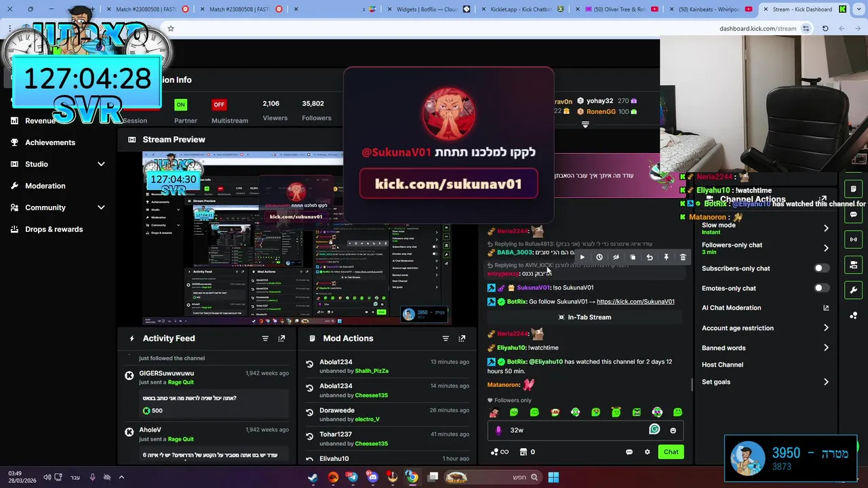Toggle Subscribers-only chat switch
The width and height of the screenshot is (868, 488).
tap(821, 268)
